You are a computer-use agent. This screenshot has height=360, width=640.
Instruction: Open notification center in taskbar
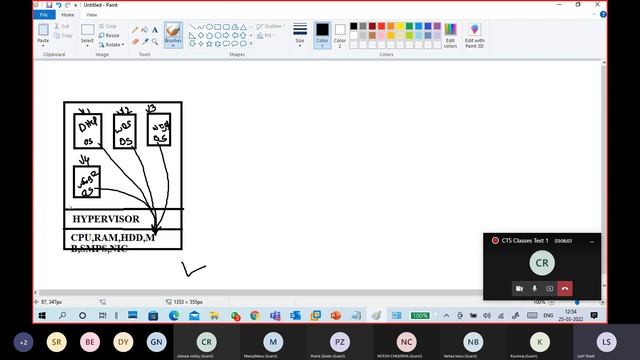coord(594,315)
